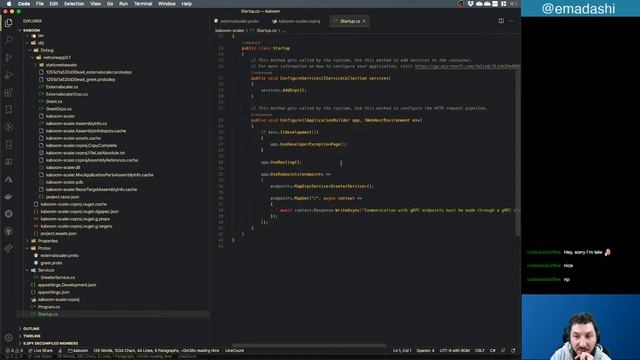Open project.assets.json in file tree
The height and width of the screenshot is (360, 640).
(x=58, y=233)
